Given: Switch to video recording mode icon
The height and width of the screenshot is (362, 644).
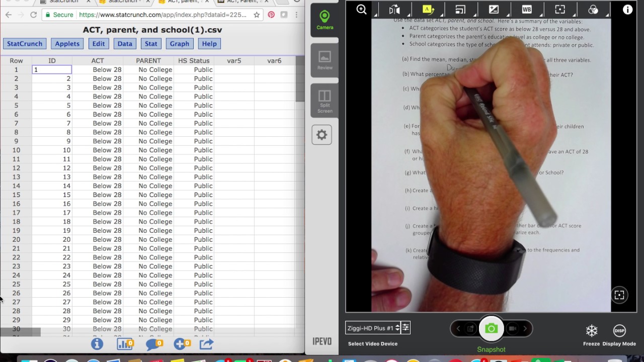Looking at the screenshot, I should click(513, 328).
